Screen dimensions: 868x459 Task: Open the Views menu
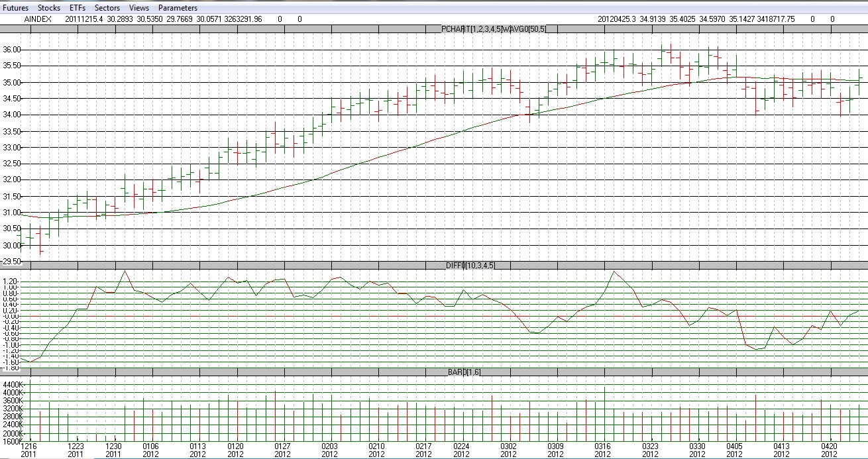[x=139, y=8]
